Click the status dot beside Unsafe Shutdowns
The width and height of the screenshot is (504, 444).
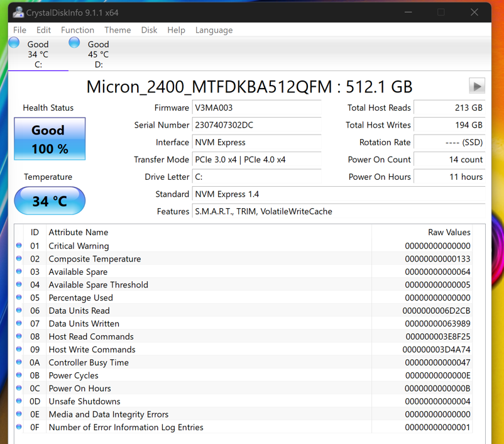tap(19, 401)
